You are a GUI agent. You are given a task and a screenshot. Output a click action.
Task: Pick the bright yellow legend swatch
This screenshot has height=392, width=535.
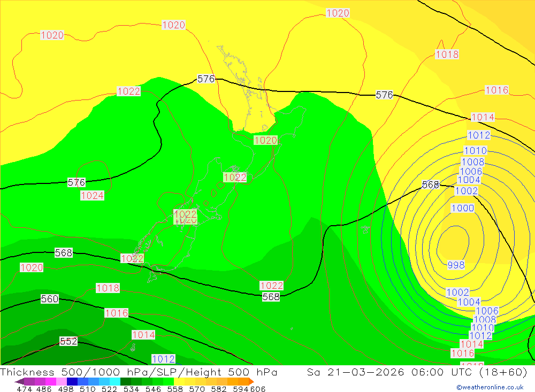[179, 381]
